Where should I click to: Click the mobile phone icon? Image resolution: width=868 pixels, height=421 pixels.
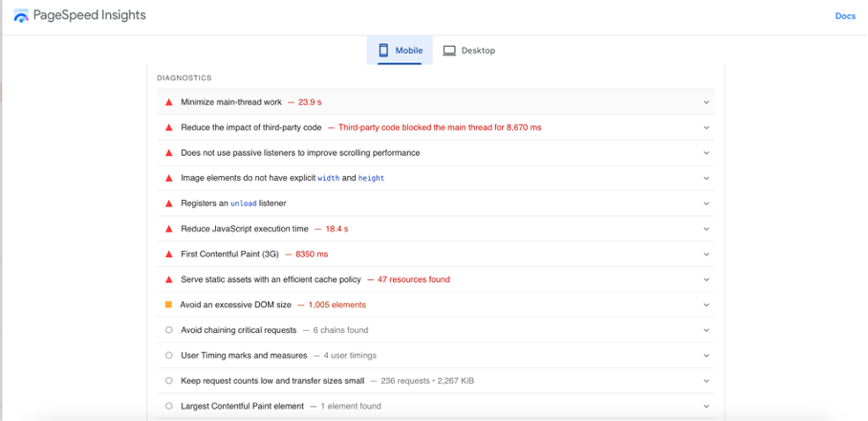[383, 51]
